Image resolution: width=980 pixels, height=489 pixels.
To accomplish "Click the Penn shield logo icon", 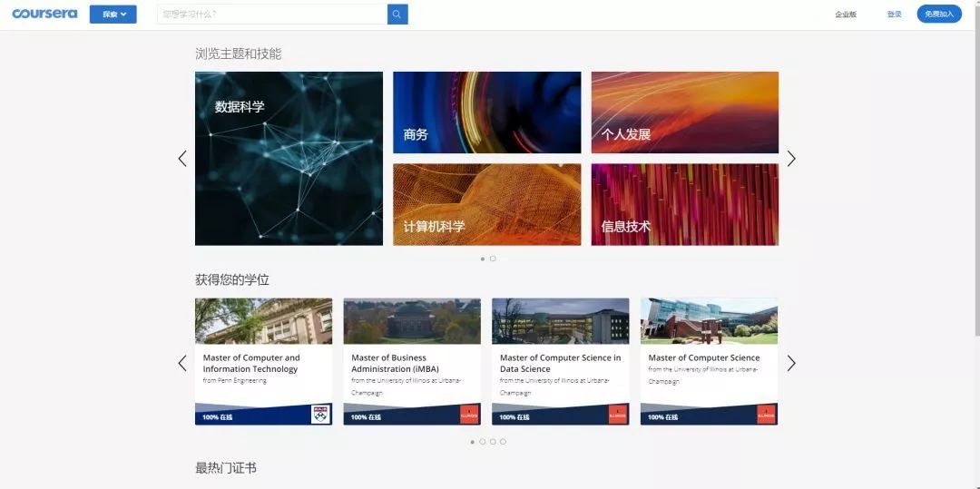I will (320, 414).
